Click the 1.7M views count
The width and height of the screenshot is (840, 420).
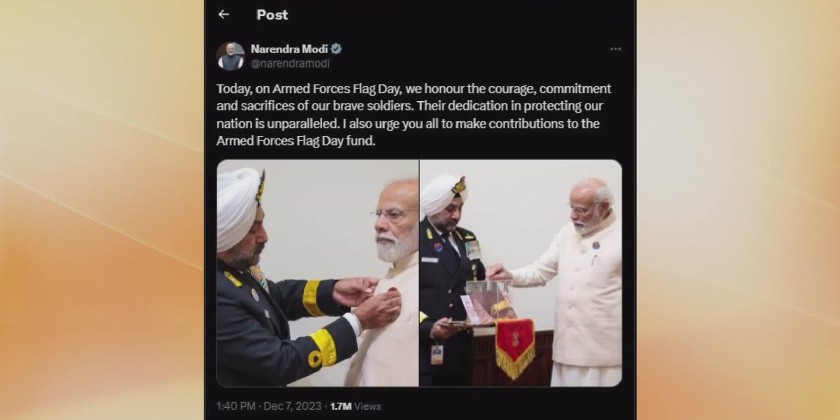click(341, 407)
